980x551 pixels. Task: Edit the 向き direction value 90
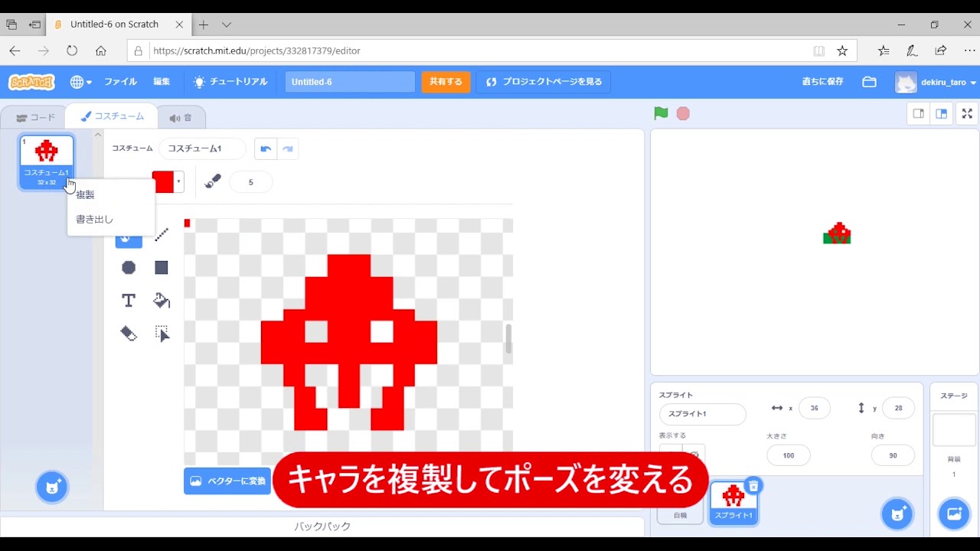coord(893,455)
